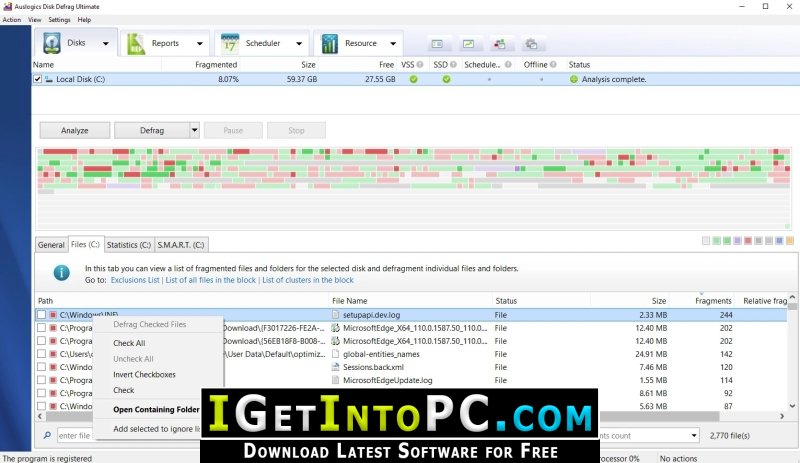The width and height of the screenshot is (800, 463).
Task: Click the Analysis complete status icon
Action: coord(574,79)
